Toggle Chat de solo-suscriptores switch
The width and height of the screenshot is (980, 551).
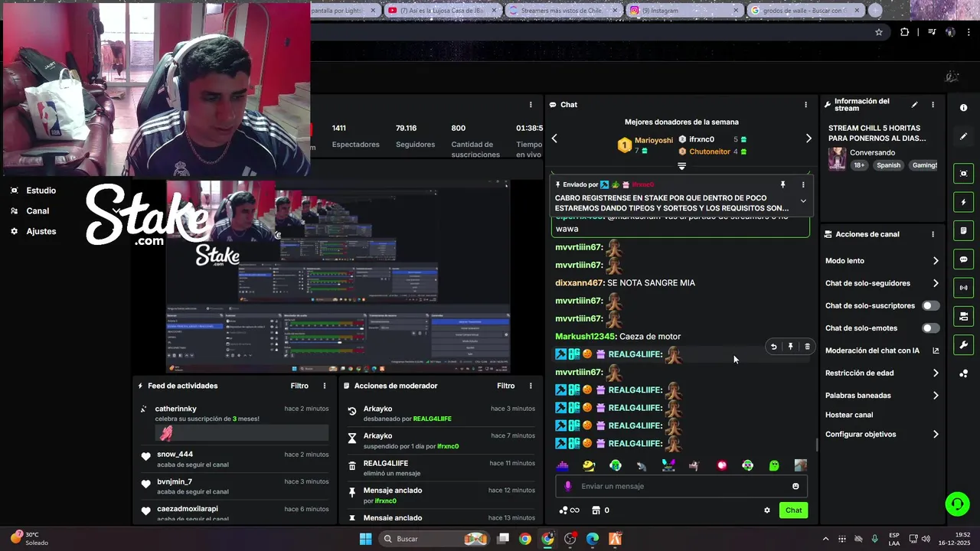point(930,305)
